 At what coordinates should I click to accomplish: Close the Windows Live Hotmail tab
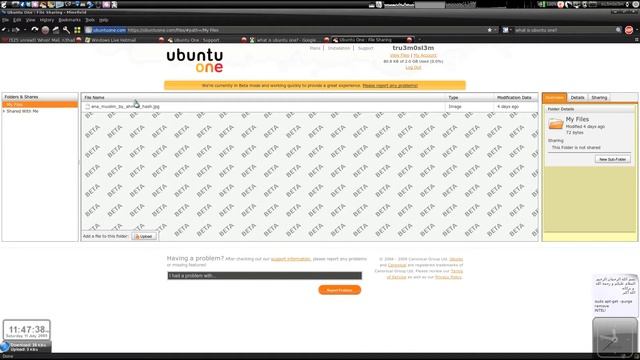tap(161, 40)
